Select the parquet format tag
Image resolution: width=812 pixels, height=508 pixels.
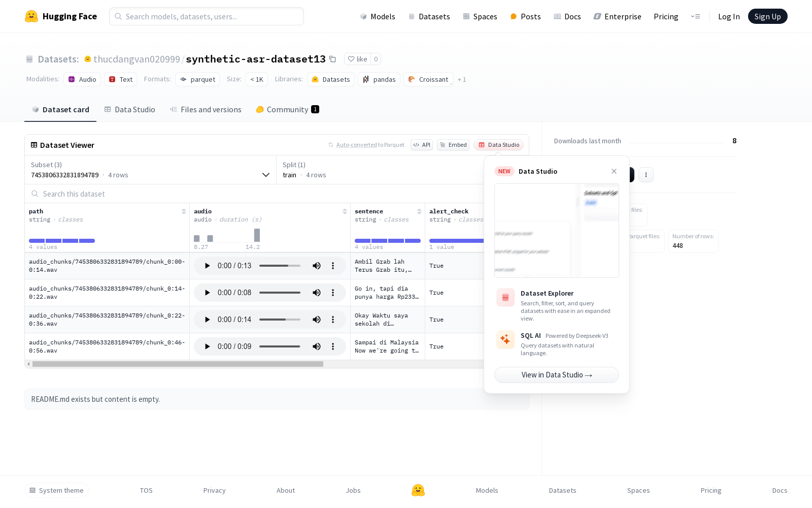tap(197, 79)
